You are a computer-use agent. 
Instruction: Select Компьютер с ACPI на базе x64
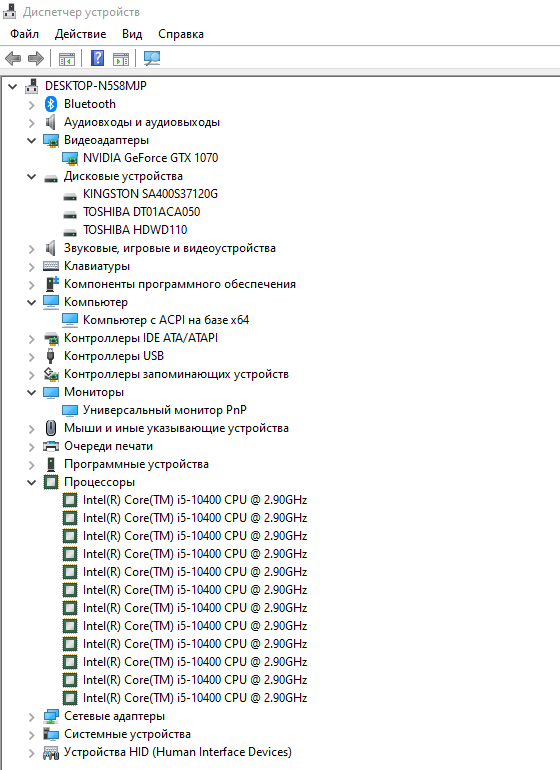point(166,320)
